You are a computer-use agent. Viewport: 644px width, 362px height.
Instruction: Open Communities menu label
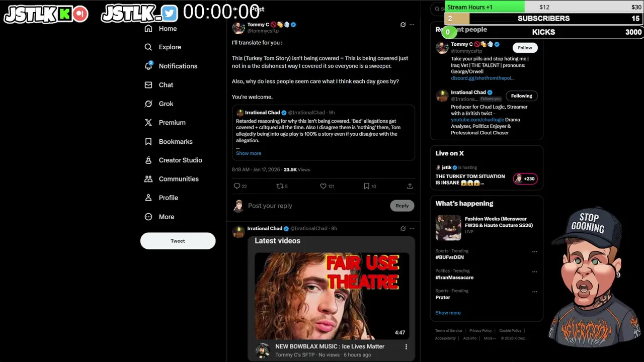point(179,179)
